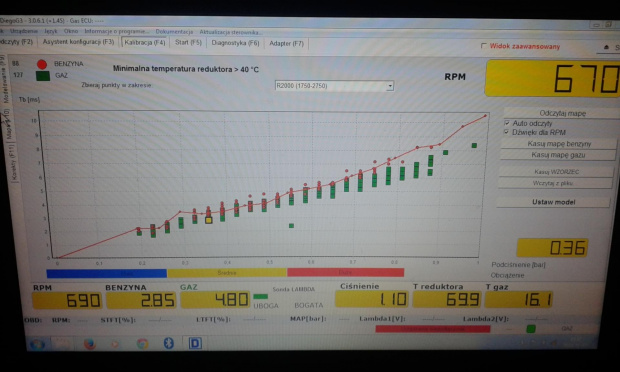
Task: Click the Kasuj mapę gazu button
Action: coord(558,155)
